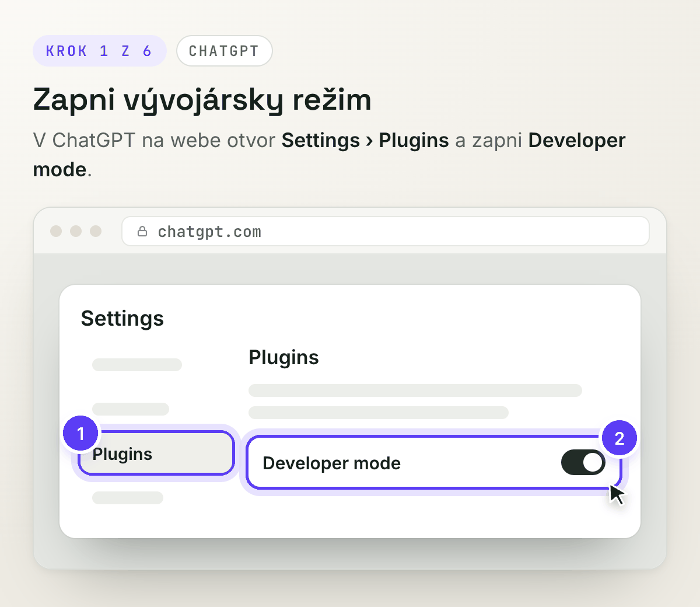The height and width of the screenshot is (607, 700).
Task: Click the 'Plugins' section heading
Action: [x=283, y=357]
